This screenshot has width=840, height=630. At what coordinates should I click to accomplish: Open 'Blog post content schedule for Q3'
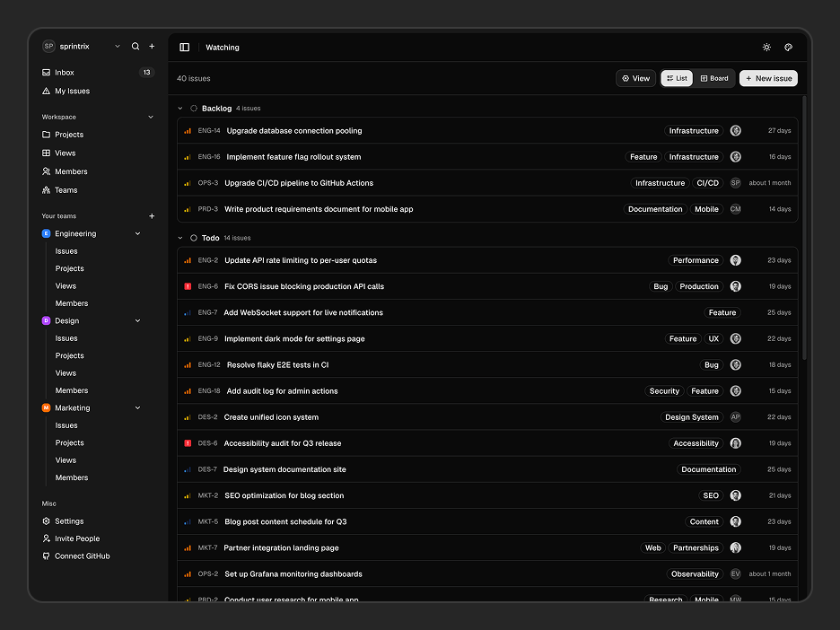pyautogui.click(x=285, y=521)
